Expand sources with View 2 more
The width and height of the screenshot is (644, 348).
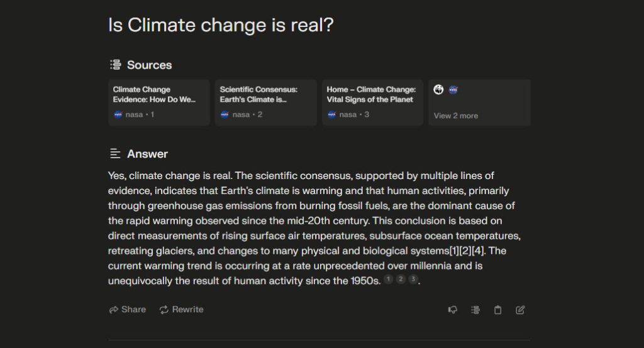coord(456,116)
